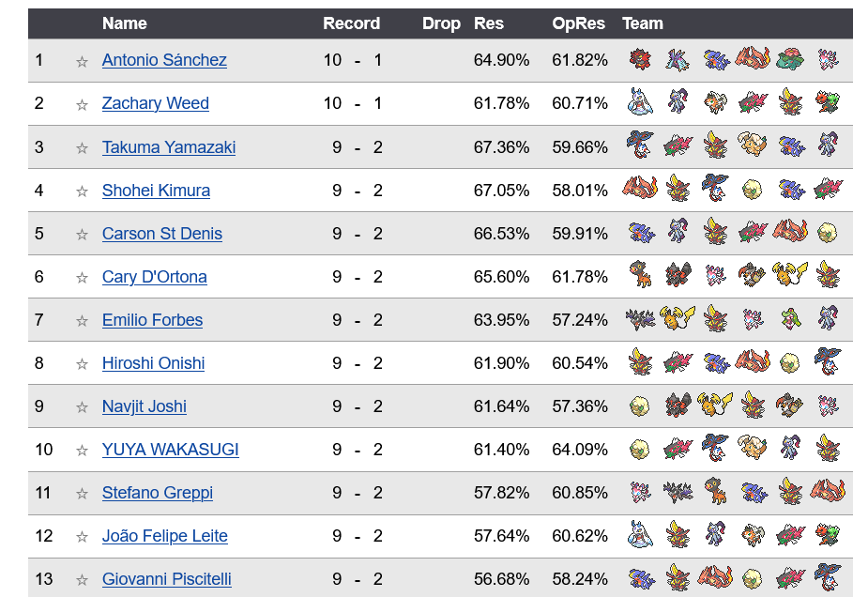Click the Res column header
This screenshot has height=597, width=868.
click(x=489, y=23)
